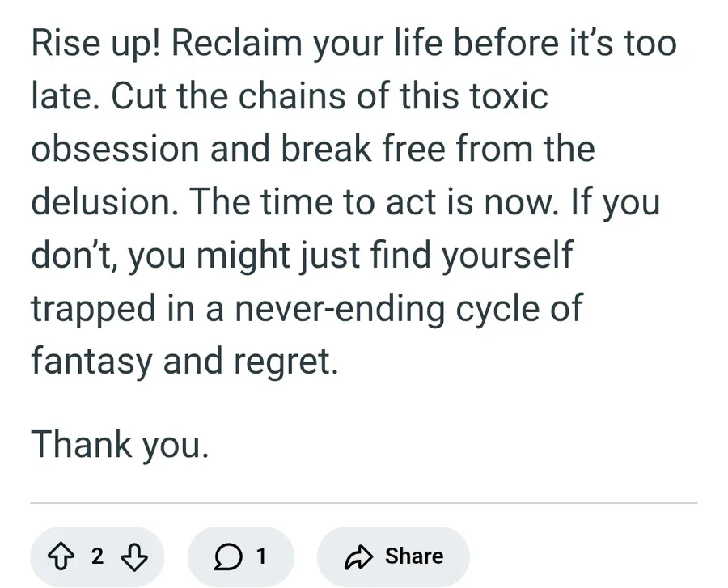Image resolution: width=728 pixels, height=588 pixels.
Task: Click the comment count number 1
Action: pyautogui.click(x=260, y=556)
